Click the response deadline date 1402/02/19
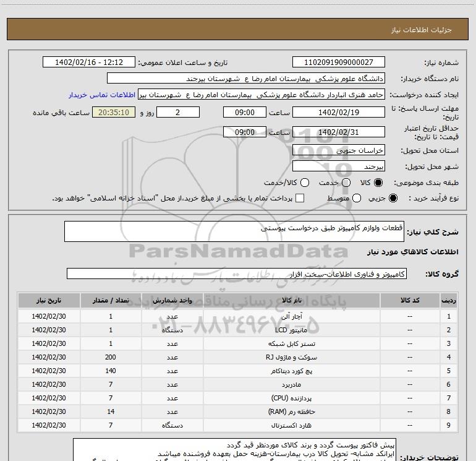Image resolution: width=476 pixels, height=461 pixels. coord(339,113)
